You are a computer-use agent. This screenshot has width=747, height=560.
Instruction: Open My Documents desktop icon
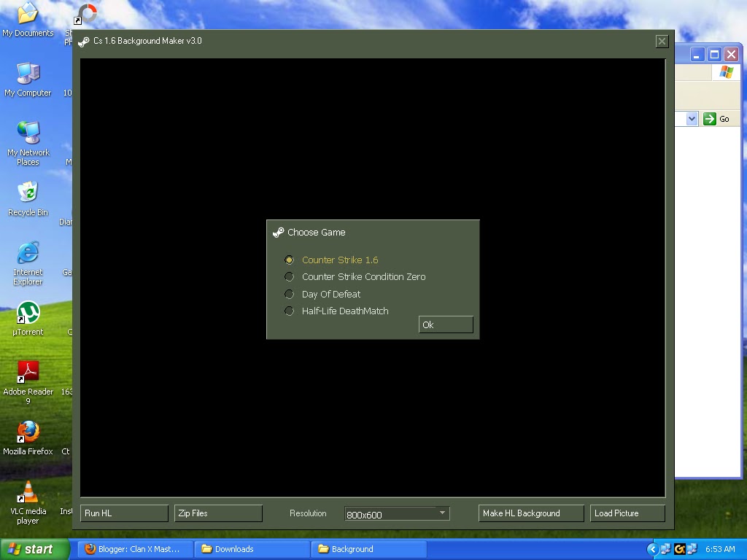pos(28,20)
